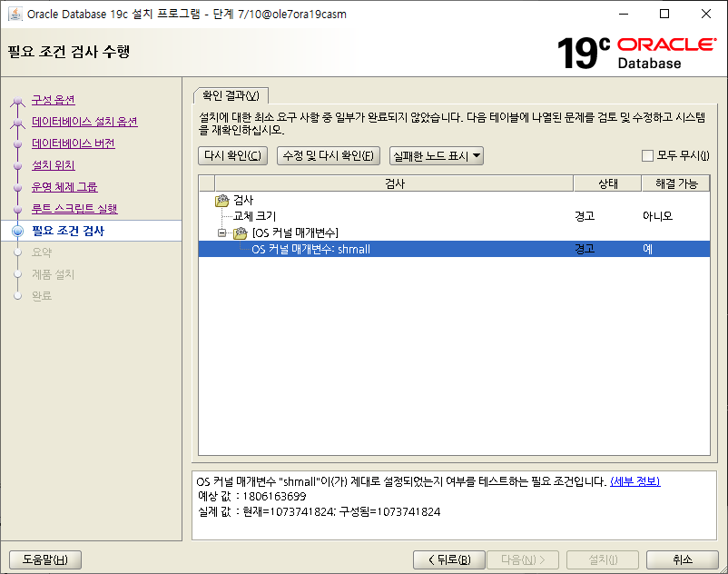Click the 예상 값 : 1806163699 text
This screenshot has height=574, width=728.
[252, 497]
